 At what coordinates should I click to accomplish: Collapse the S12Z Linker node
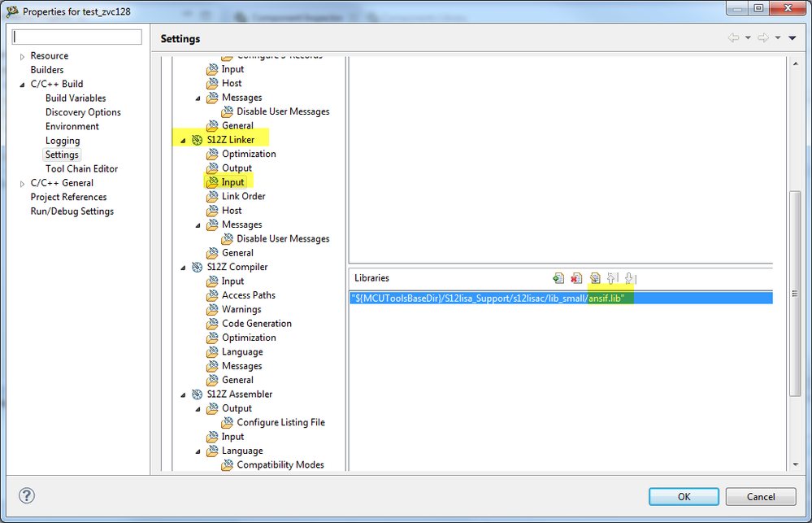click(183, 141)
